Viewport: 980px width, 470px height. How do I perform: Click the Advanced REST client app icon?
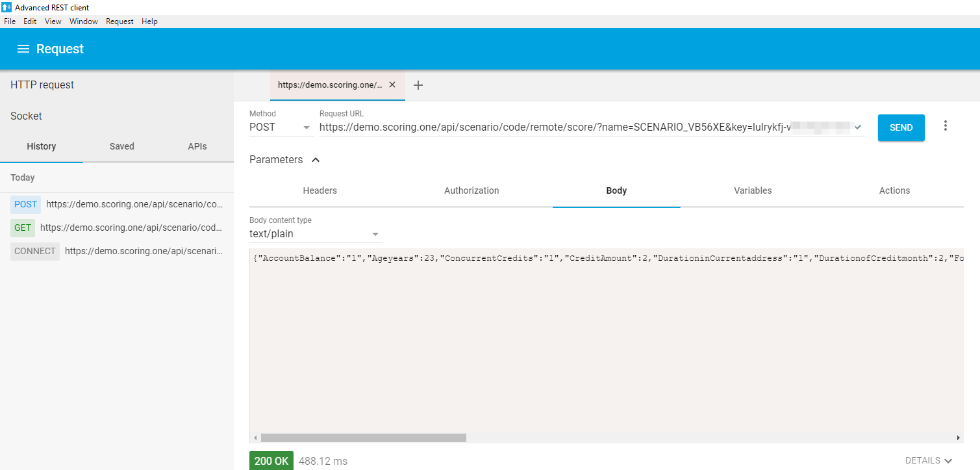pyautogui.click(x=6, y=7)
